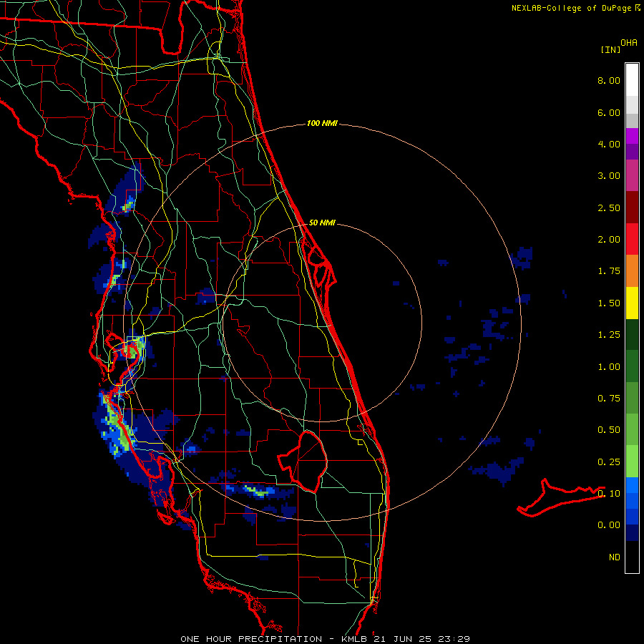644x644 pixels.
Task: Select the 0.75 legend value
Action: (609, 399)
